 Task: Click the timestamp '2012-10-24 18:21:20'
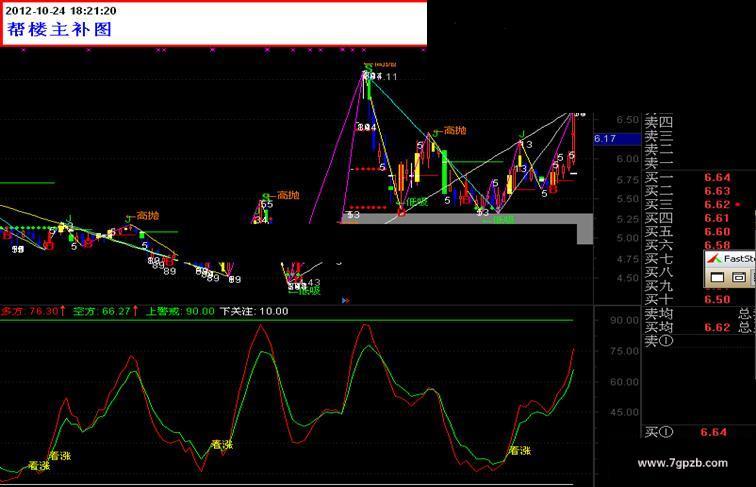pos(61,11)
